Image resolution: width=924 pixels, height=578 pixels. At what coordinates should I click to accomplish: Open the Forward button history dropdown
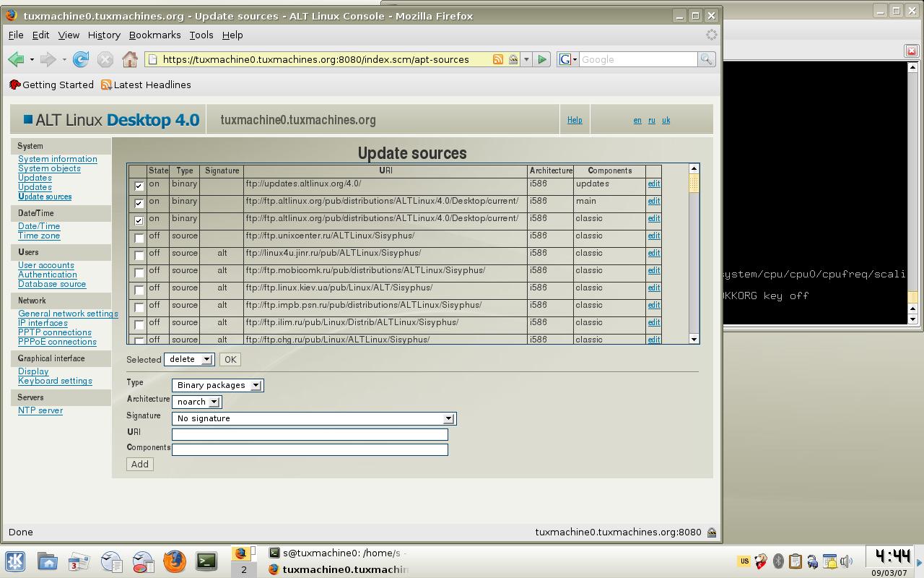(64, 60)
